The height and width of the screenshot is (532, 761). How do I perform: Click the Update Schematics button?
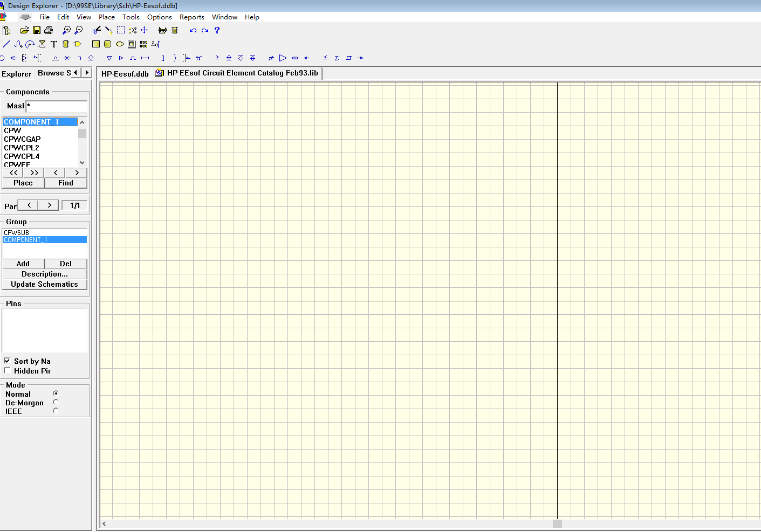44,285
